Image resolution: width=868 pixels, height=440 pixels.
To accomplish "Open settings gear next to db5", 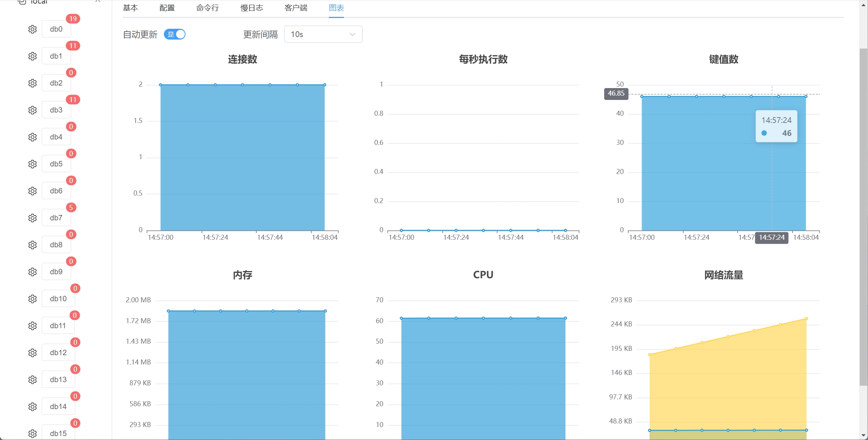I will [x=32, y=164].
